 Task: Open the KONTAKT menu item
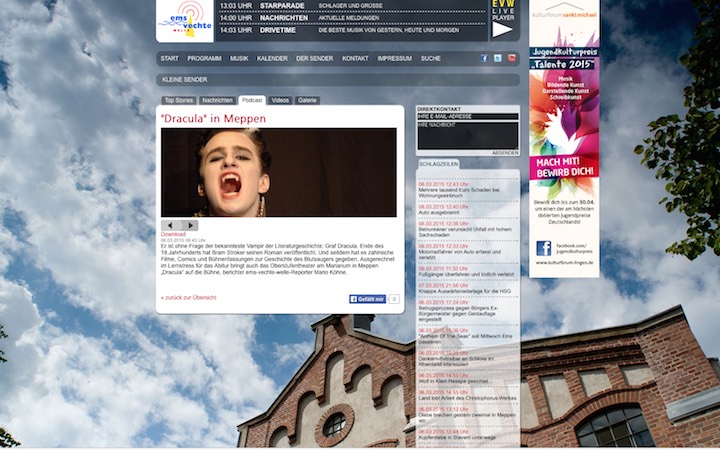355,59
